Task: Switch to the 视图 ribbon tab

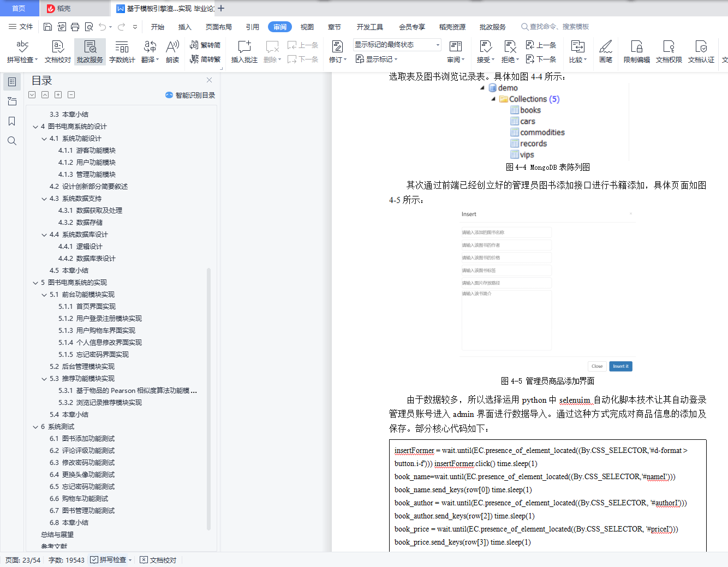Action: [x=307, y=27]
